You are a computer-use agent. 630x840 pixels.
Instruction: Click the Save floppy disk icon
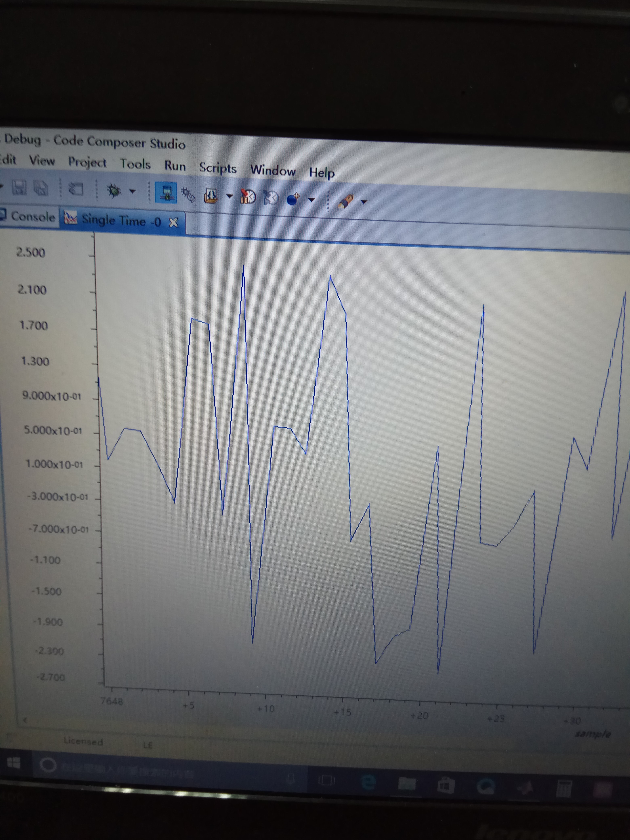(19, 187)
